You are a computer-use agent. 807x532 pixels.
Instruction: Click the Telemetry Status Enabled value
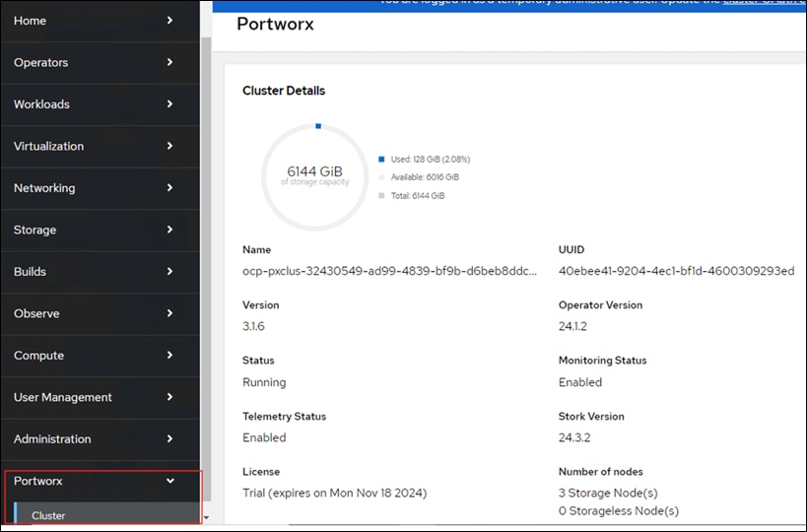[x=264, y=437]
